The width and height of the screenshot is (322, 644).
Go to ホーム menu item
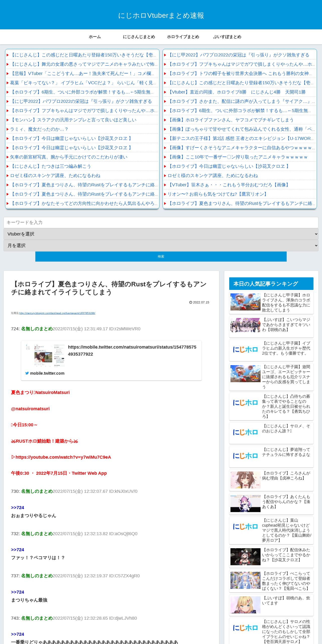(95, 37)
